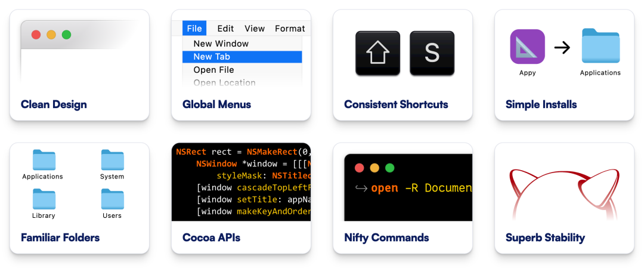This screenshot has width=644, height=268.
Task: Click the green button in terminal window
Action: coord(390,168)
